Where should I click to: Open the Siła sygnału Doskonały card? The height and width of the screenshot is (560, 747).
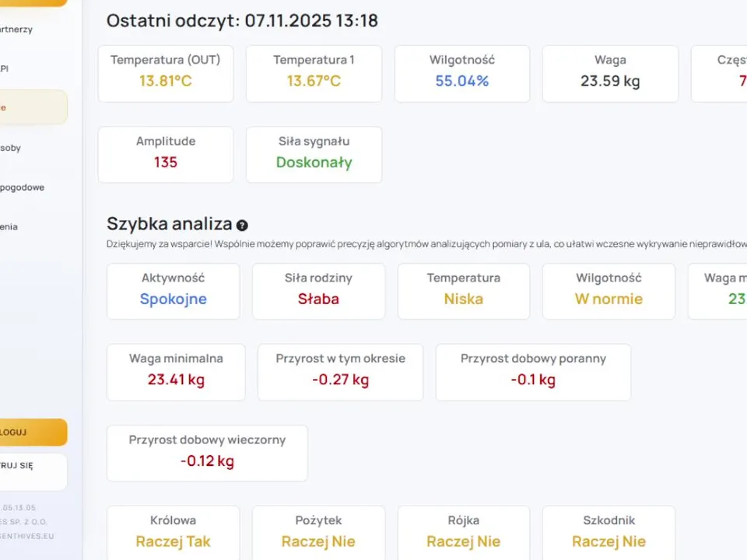[x=314, y=155]
